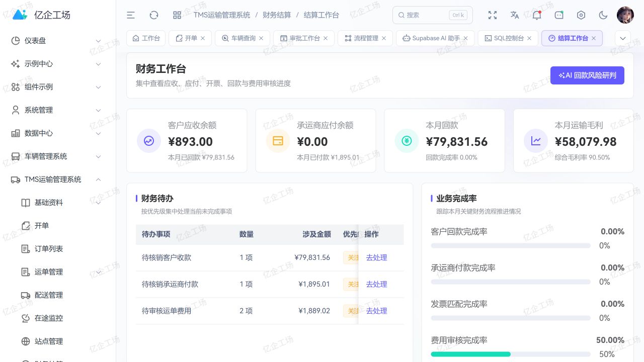Open 订单列表 in the sidebar

pos(58,249)
